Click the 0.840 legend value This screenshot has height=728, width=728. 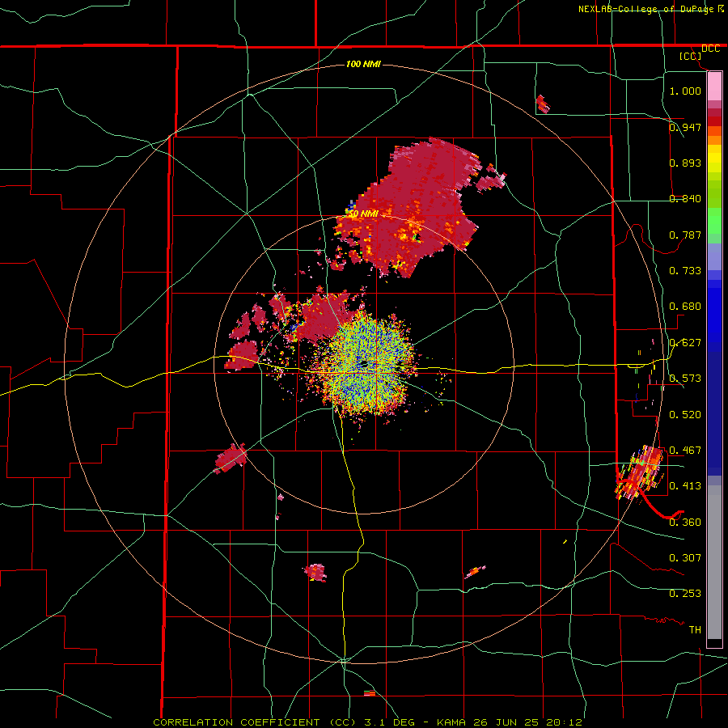685,199
